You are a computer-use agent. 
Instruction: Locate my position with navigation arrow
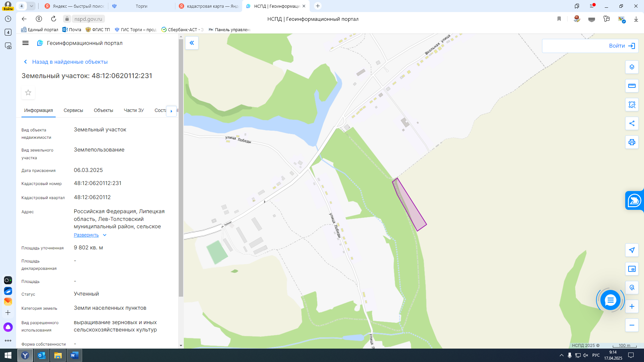tap(632, 250)
